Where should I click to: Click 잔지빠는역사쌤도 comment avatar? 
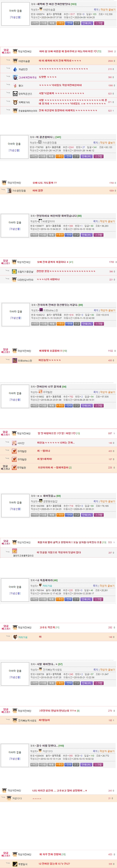[x=15, y=720]
